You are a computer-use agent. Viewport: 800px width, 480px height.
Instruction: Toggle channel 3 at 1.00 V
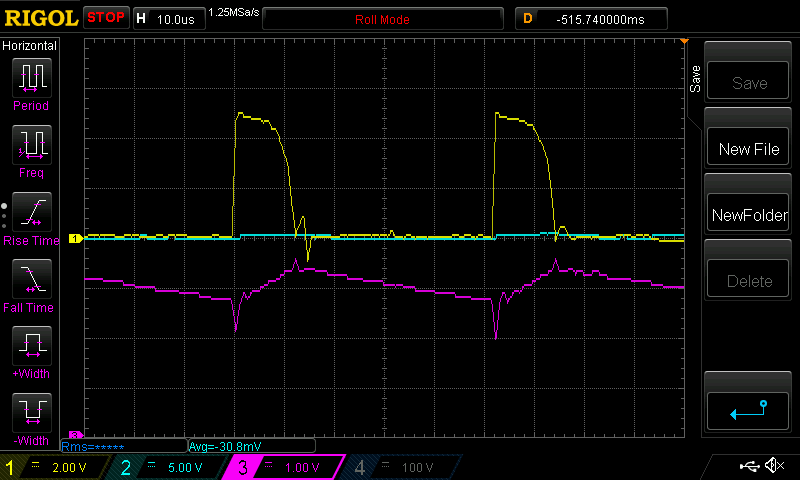(x=285, y=467)
